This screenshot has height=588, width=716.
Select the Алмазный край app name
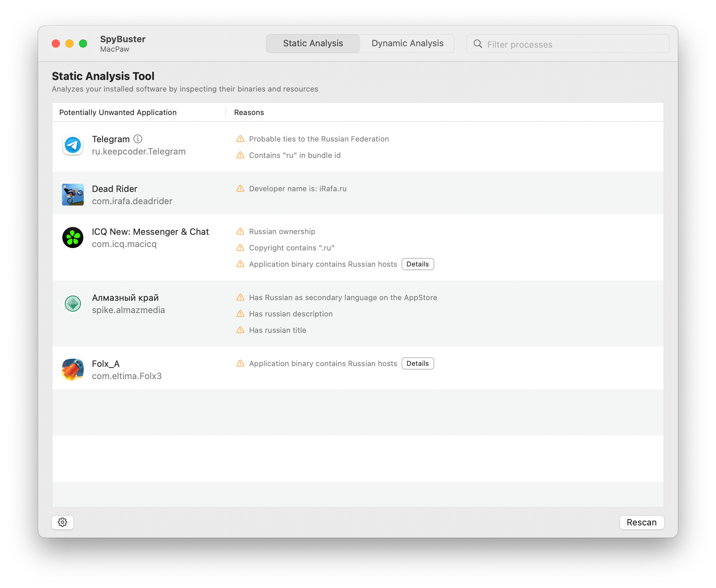(125, 297)
